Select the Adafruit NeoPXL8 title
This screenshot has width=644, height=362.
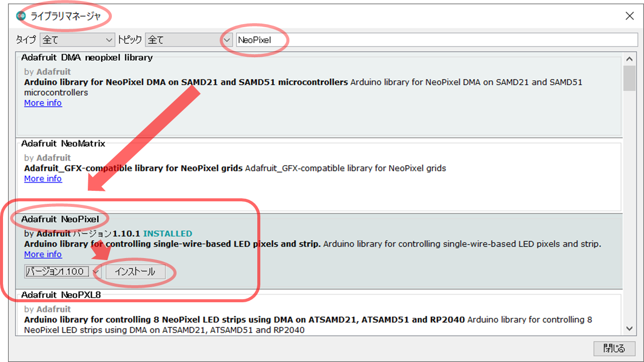point(61,295)
